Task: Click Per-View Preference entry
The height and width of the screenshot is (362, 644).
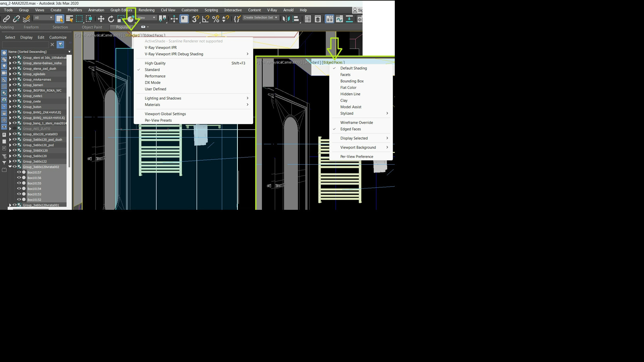Action: (x=356, y=157)
